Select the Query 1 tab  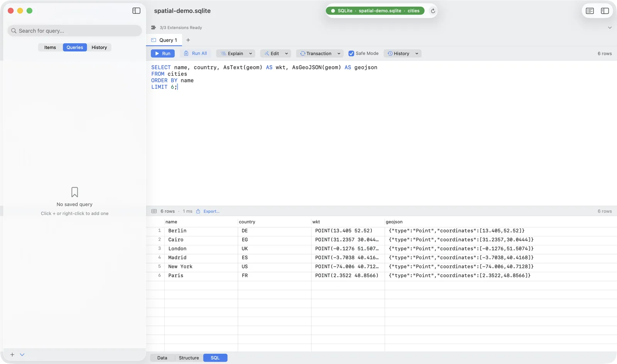[x=164, y=40]
